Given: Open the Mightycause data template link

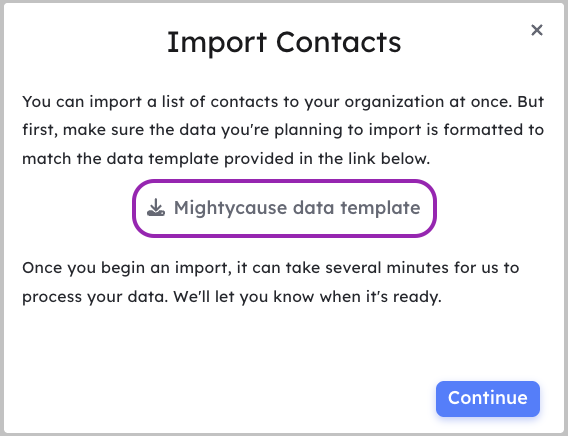Looking at the screenshot, I should pos(284,208).
